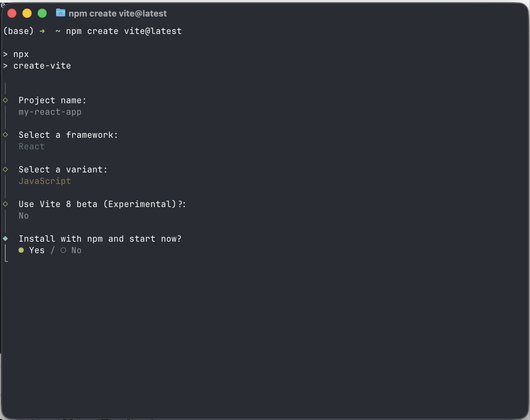This screenshot has height=420, width=530.
Task: Click the home folder icon in the title bar
Action: pyautogui.click(x=60, y=13)
